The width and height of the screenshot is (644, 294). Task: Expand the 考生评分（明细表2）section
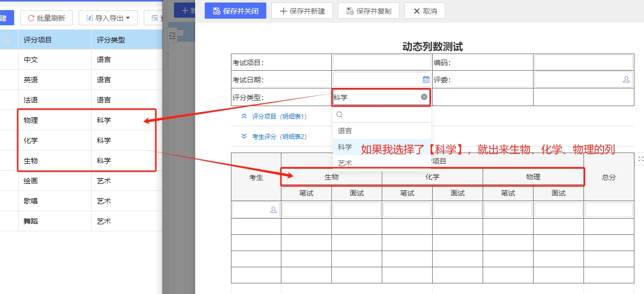point(275,136)
